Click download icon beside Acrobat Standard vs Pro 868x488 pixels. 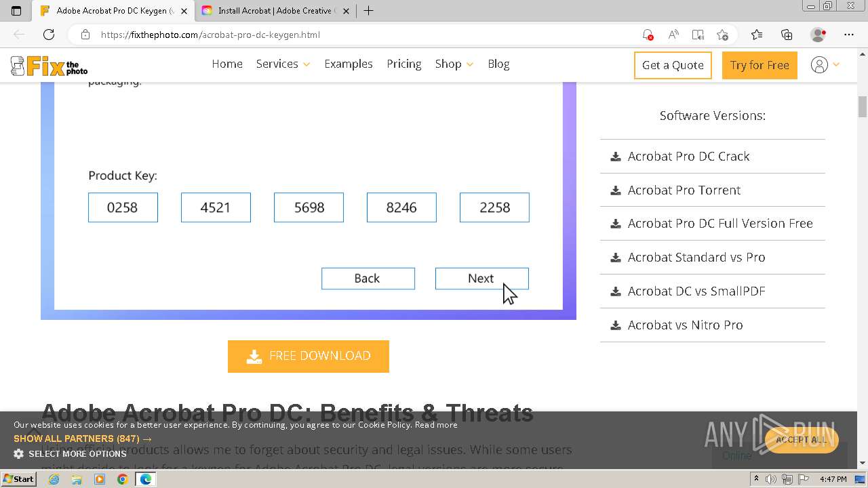[616, 258]
